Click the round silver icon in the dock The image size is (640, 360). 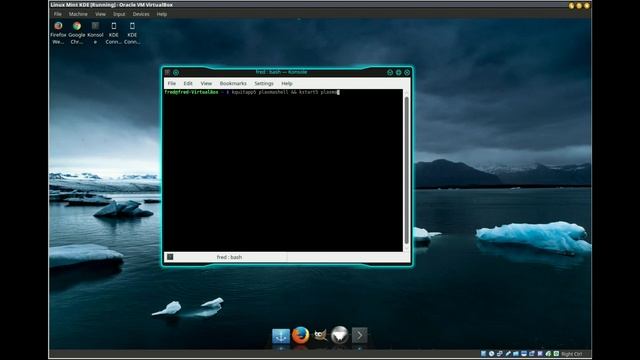point(340,335)
